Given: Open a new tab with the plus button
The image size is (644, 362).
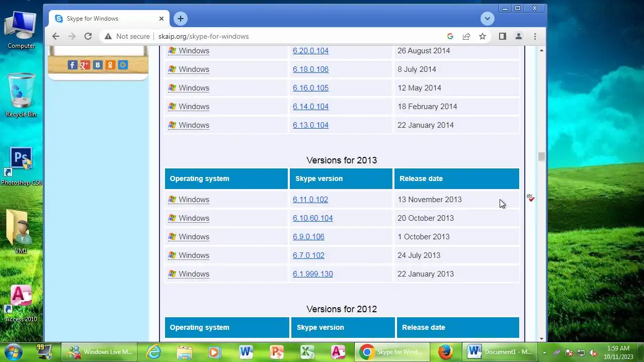Looking at the screenshot, I should [180, 19].
